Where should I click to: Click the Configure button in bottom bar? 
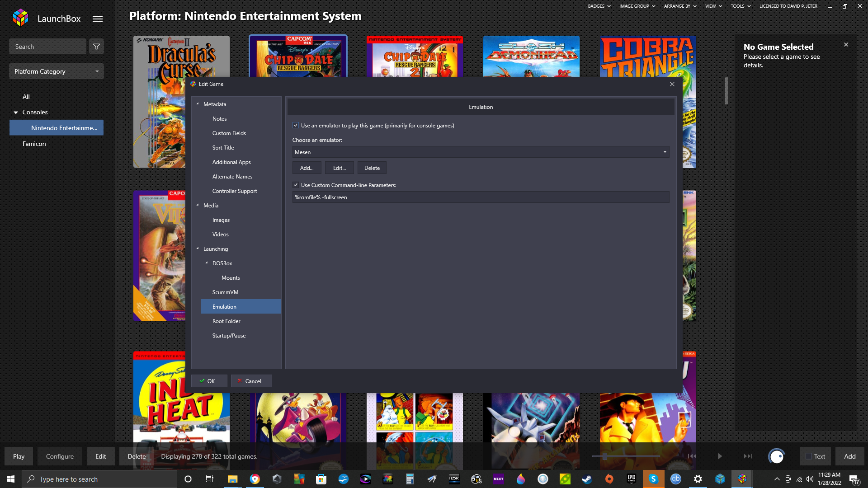click(60, 456)
